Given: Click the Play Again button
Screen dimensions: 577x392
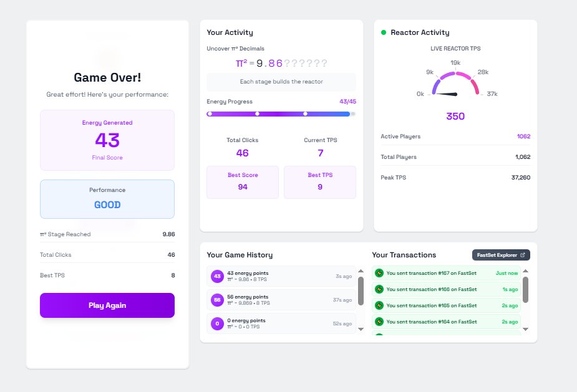Looking at the screenshot, I should click(107, 305).
